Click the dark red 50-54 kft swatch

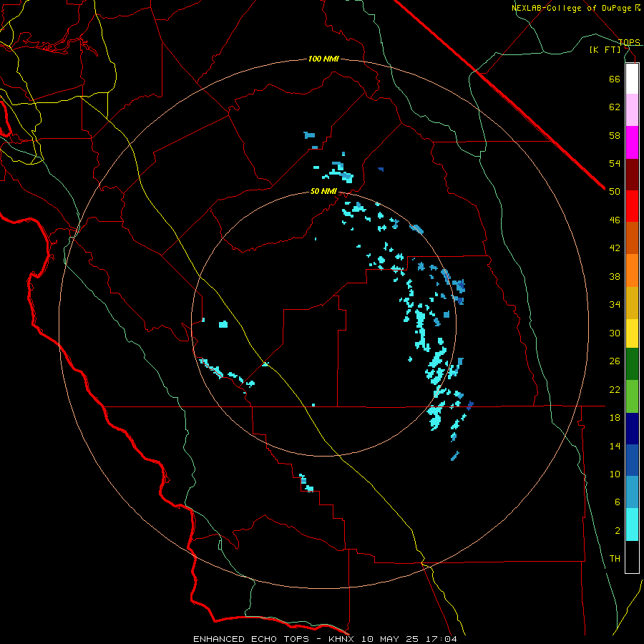point(632,175)
